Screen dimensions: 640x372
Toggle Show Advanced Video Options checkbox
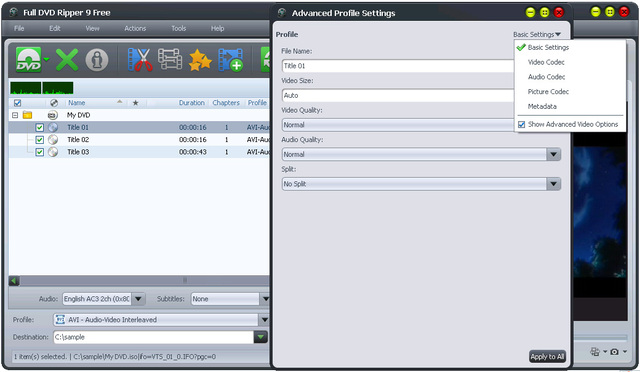click(x=521, y=124)
